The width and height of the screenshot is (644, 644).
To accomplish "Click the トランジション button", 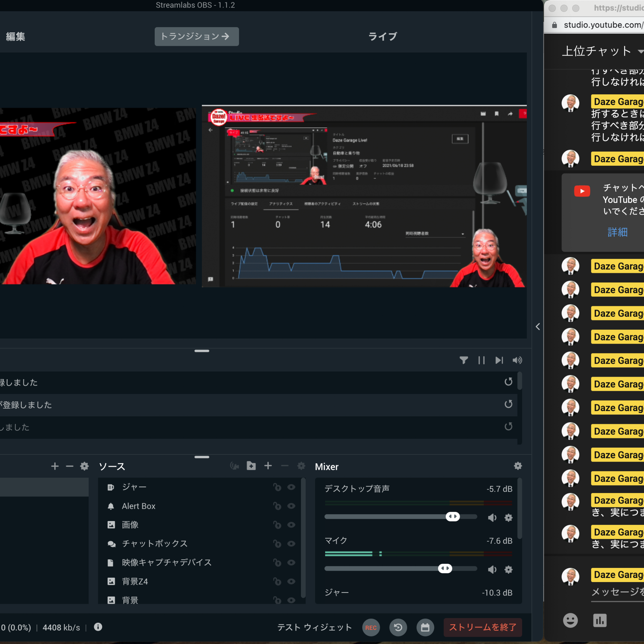I will point(197,36).
